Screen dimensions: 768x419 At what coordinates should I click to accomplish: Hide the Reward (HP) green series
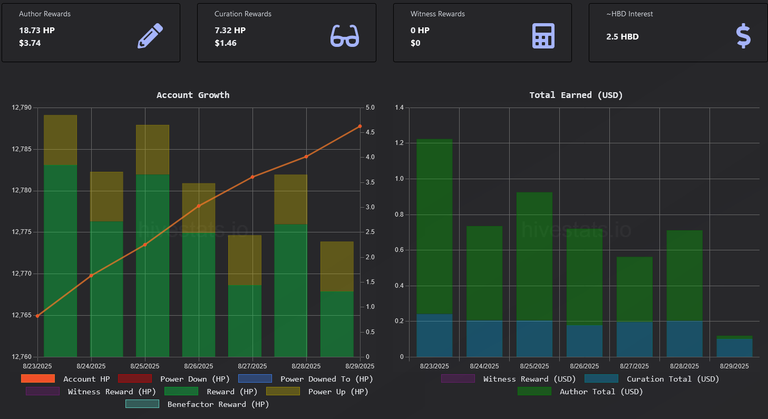pos(211,392)
